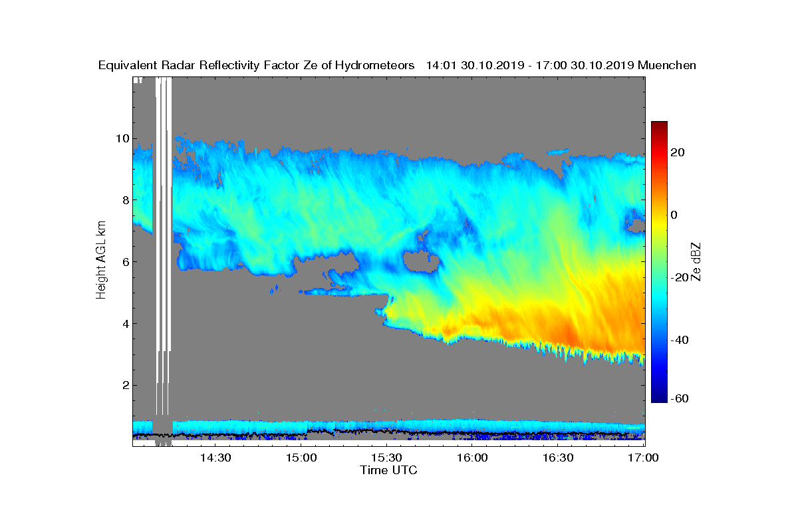Click the colorbar tick label -60
Viewport: 798px width, 532px height.
[680, 398]
